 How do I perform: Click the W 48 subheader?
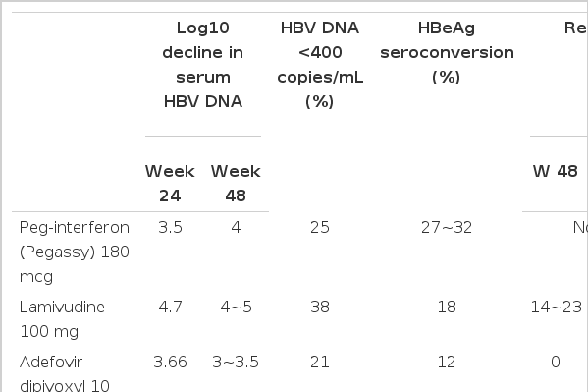555,171
